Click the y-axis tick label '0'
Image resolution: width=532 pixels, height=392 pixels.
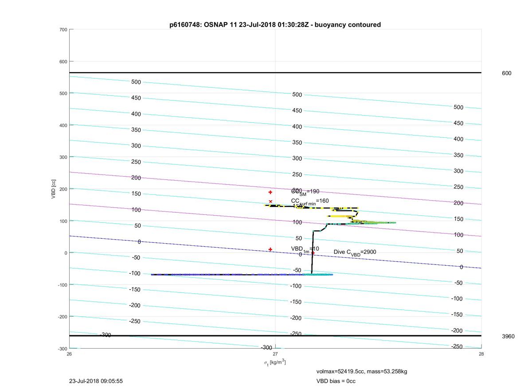tap(66, 253)
